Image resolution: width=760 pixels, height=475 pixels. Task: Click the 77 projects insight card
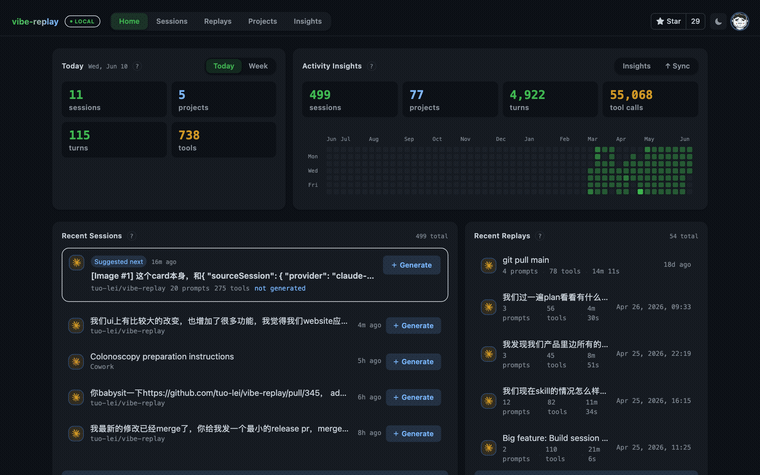tap(450, 99)
